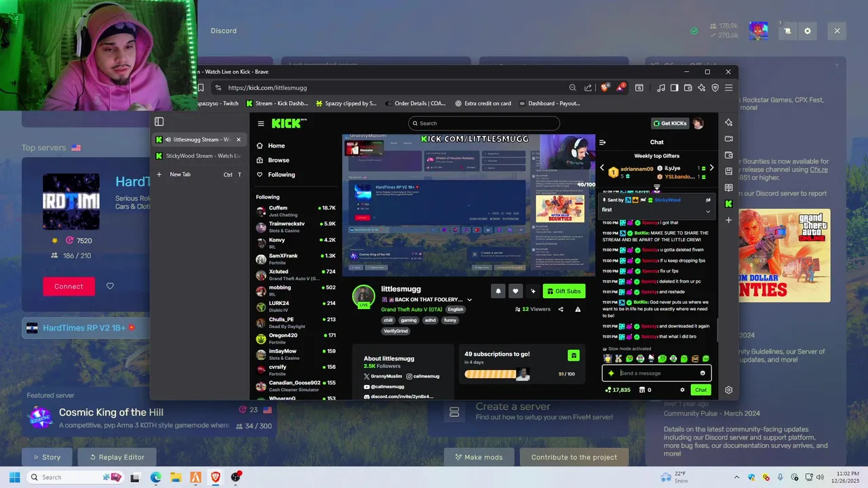
Task: Open the Kick shop icon near 0
Action: pos(642,390)
